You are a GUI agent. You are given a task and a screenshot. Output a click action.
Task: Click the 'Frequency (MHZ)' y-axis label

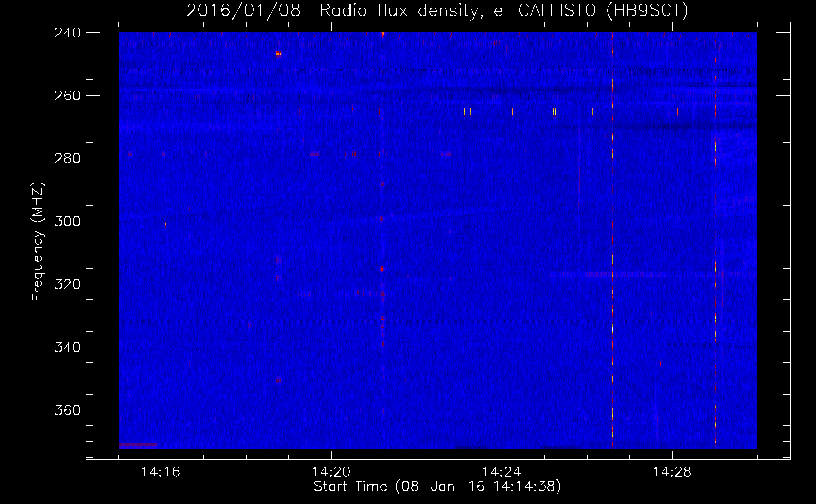pos(38,242)
